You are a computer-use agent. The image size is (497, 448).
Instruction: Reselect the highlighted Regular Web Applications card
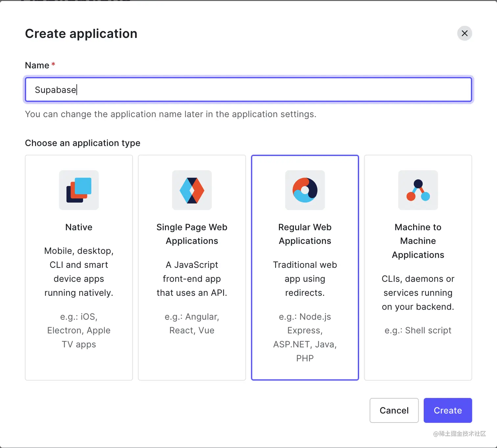pyautogui.click(x=305, y=268)
